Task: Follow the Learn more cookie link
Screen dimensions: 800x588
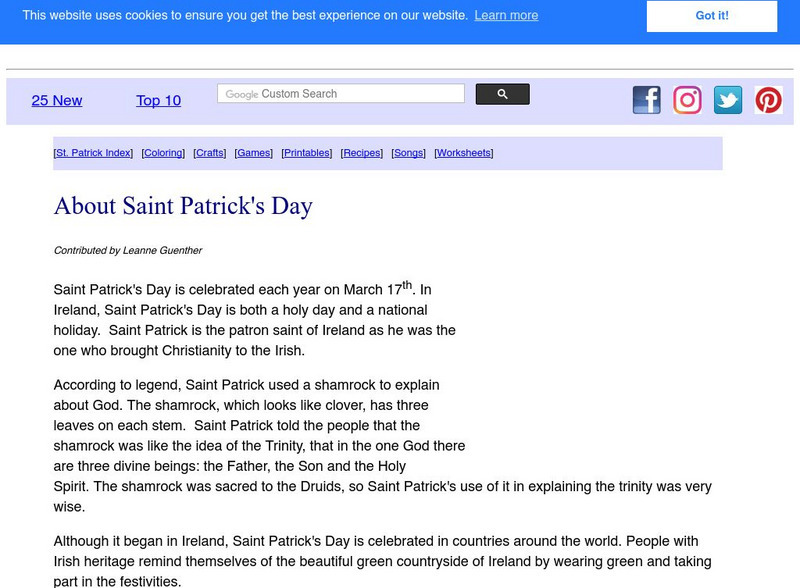Action: pos(506,16)
